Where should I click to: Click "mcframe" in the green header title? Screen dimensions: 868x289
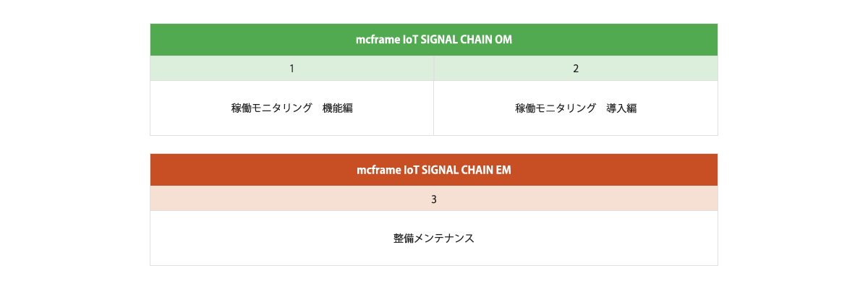(379, 40)
